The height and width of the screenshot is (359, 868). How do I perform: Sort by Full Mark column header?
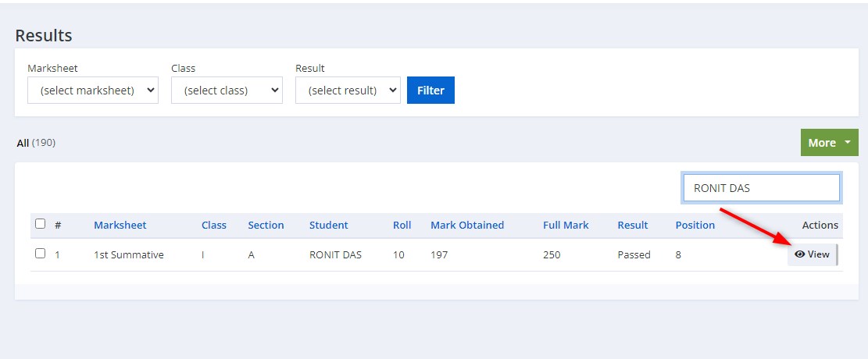[566, 225]
